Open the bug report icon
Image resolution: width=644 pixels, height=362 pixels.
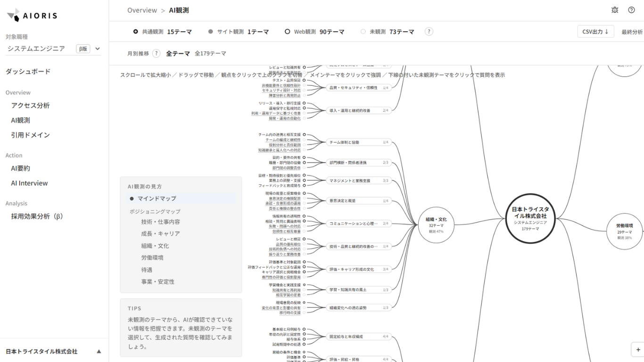(x=615, y=10)
